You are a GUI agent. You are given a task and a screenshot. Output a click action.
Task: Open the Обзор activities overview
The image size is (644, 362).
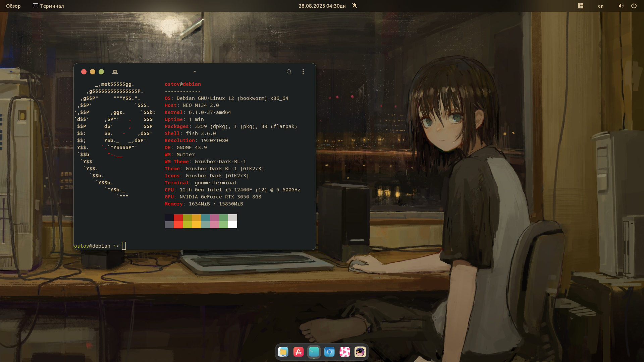13,6
